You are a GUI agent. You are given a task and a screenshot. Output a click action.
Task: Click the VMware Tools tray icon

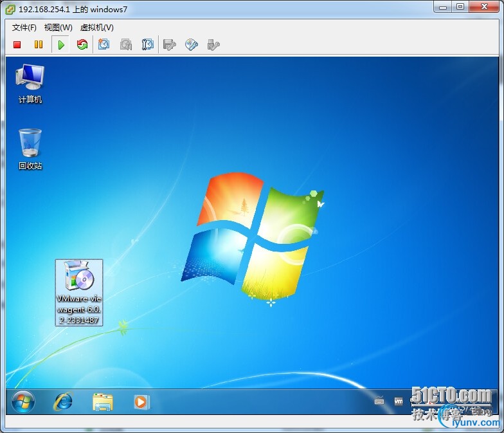(399, 401)
